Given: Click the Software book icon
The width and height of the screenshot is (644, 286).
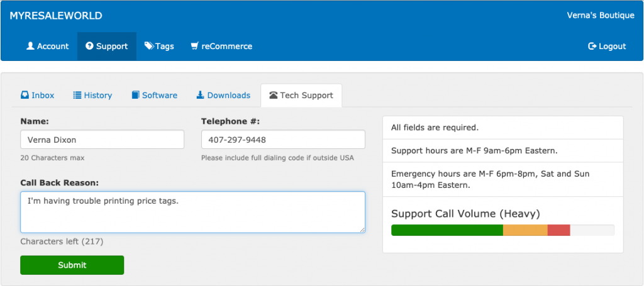Looking at the screenshot, I should point(135,96).
